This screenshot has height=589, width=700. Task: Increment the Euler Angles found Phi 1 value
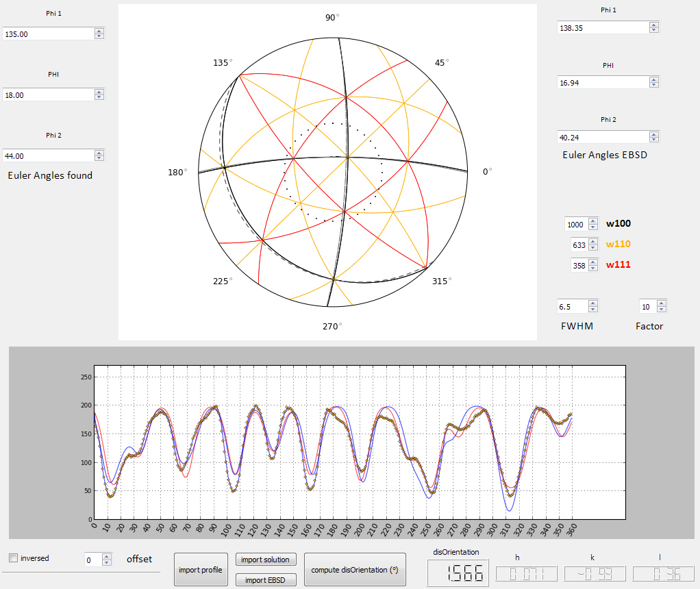(x=99, y=31)
